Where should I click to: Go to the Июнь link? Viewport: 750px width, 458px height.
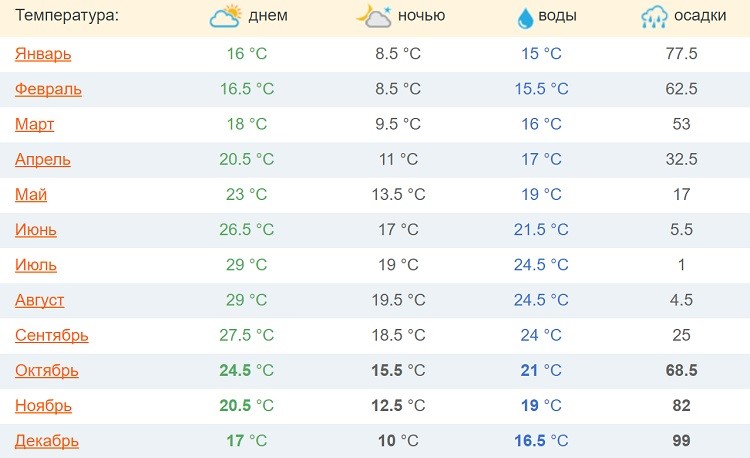[36, 230]
